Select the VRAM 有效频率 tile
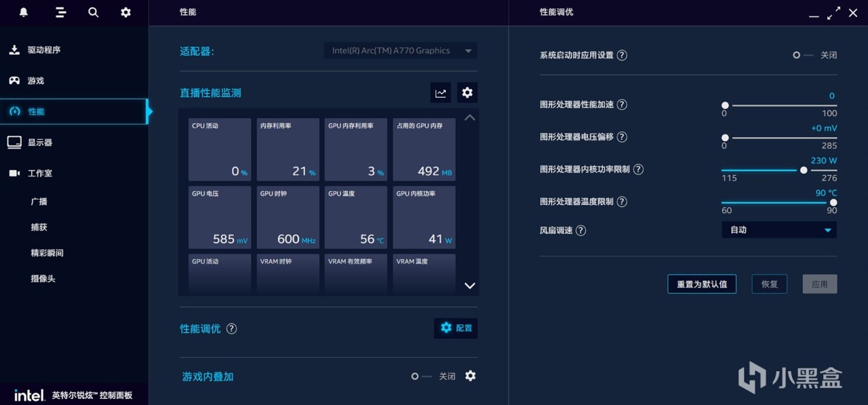868x405 pixels. point(356,273)
